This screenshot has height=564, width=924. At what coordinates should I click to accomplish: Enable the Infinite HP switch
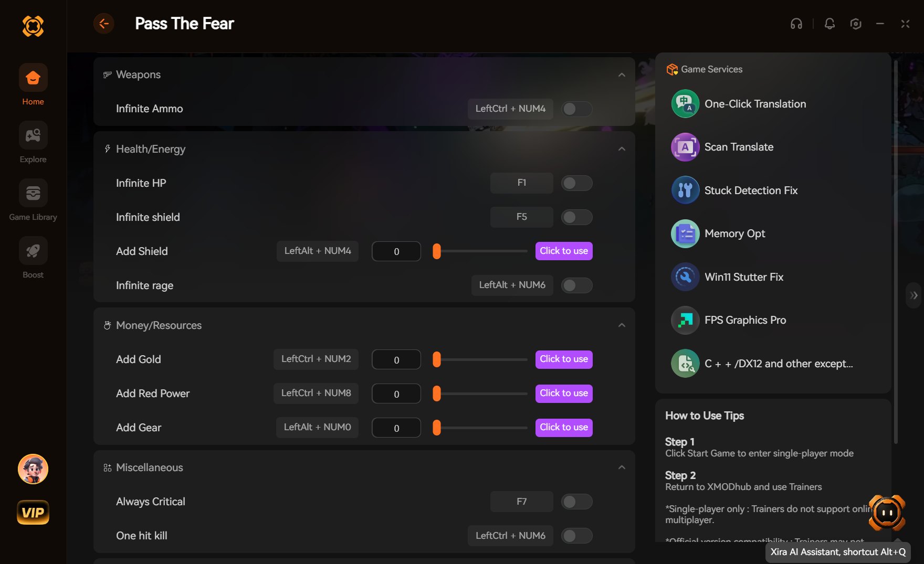(577, 183)
